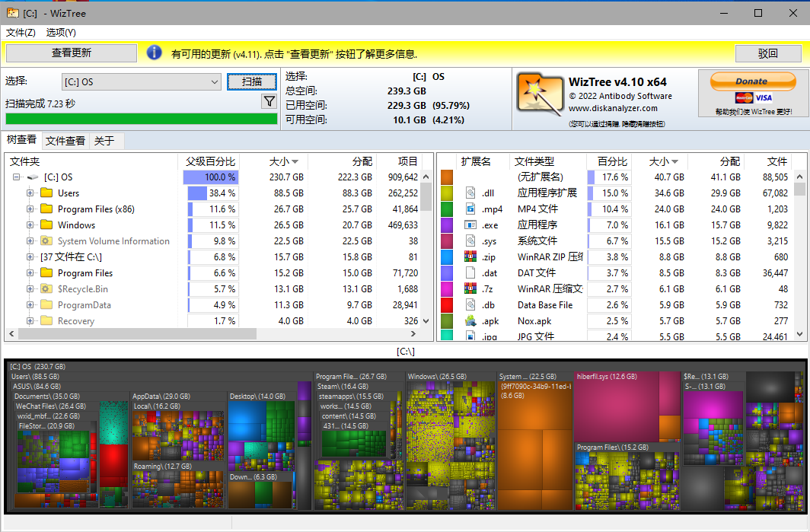Screen dimensions: 810x532
Task: Open the drive selection dropdown [C:] OS
Action: tap(141, 81)
